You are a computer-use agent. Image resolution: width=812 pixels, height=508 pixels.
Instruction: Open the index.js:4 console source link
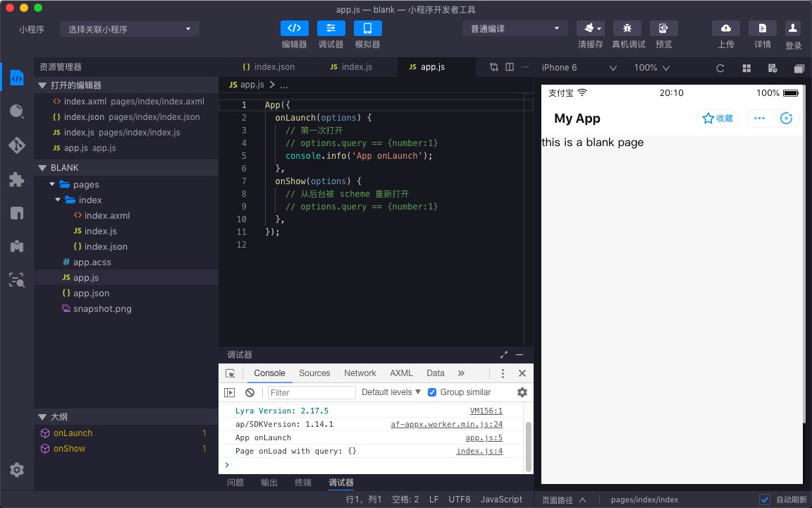479,451
